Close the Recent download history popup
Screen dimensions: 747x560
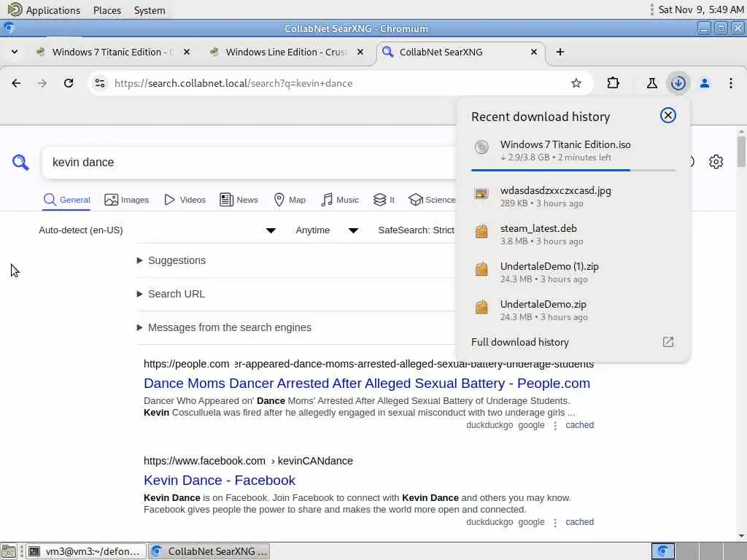(668, 115)
